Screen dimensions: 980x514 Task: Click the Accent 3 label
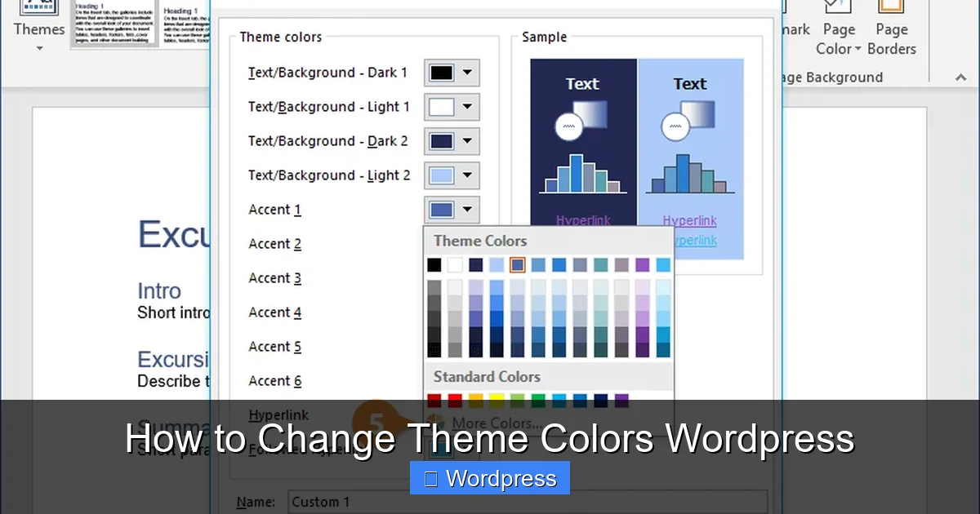point(275,278)
